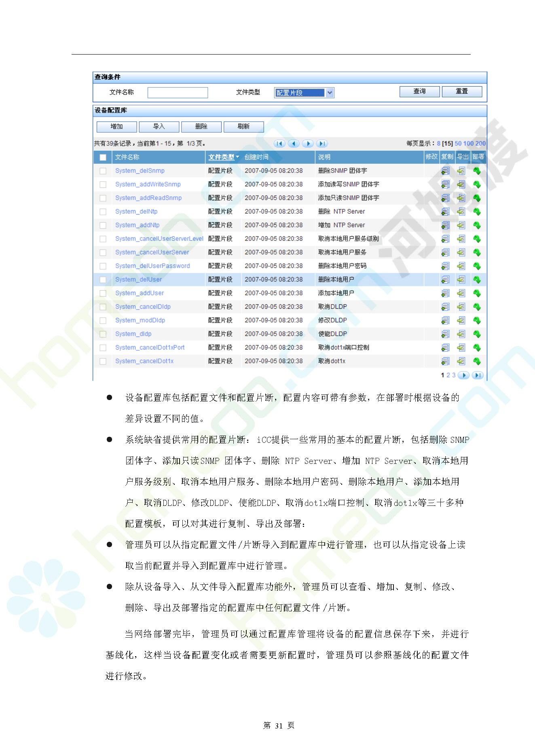Copy the System_cancelDot1xPort entry
The image size is (535, 756).
point(445,348)
